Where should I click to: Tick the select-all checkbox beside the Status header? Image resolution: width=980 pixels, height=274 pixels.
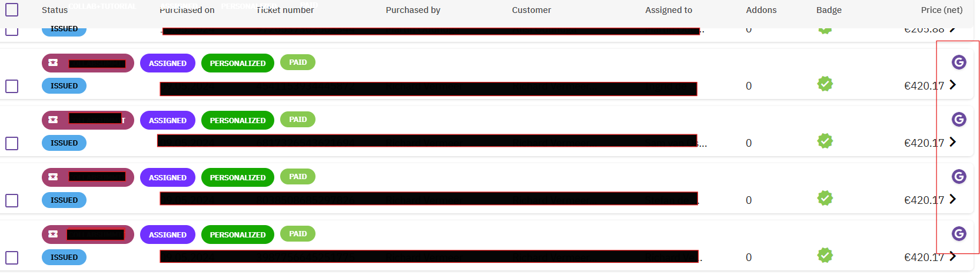pyautogui.click(x=12, y=9)
